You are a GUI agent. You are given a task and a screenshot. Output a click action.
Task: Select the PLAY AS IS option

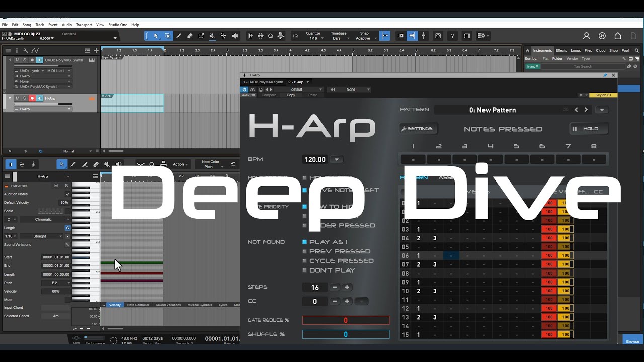click(325, 242)
